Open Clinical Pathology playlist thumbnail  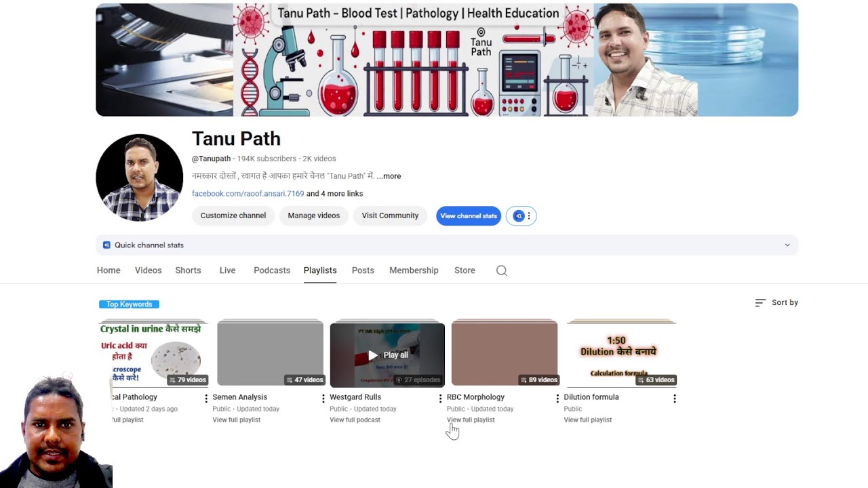point(153,354)
